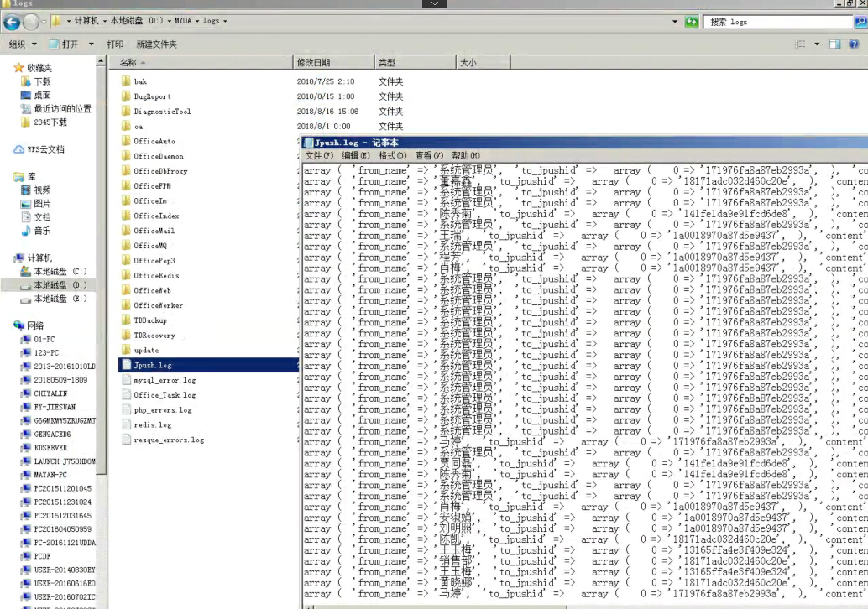
Task: Click the green refresh icon beside address bar
Action: [x=692, y=21]
